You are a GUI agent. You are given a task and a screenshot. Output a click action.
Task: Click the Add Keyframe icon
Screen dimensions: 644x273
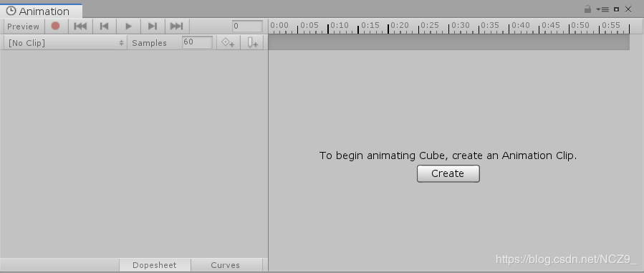pos(228,43)
